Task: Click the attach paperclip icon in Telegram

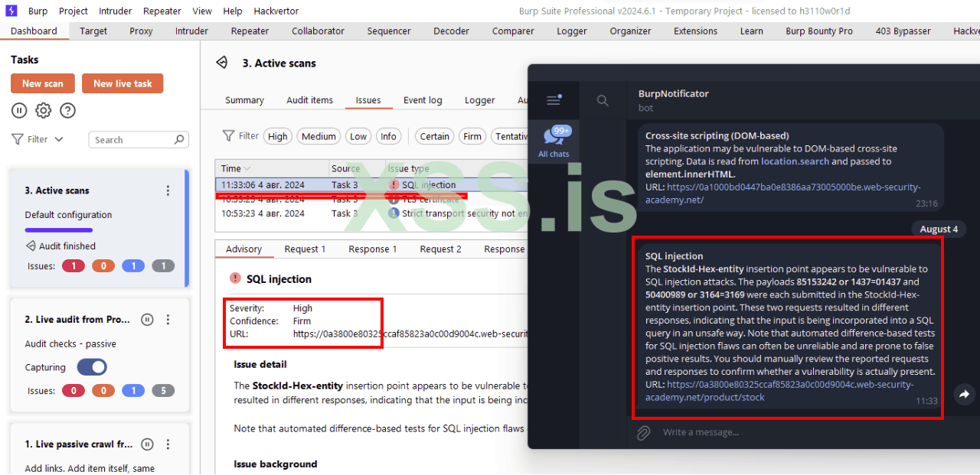Action: 644,432
